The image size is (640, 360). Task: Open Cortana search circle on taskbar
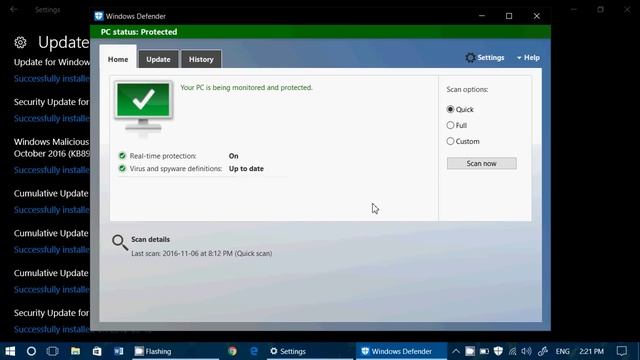click(31, 351)
